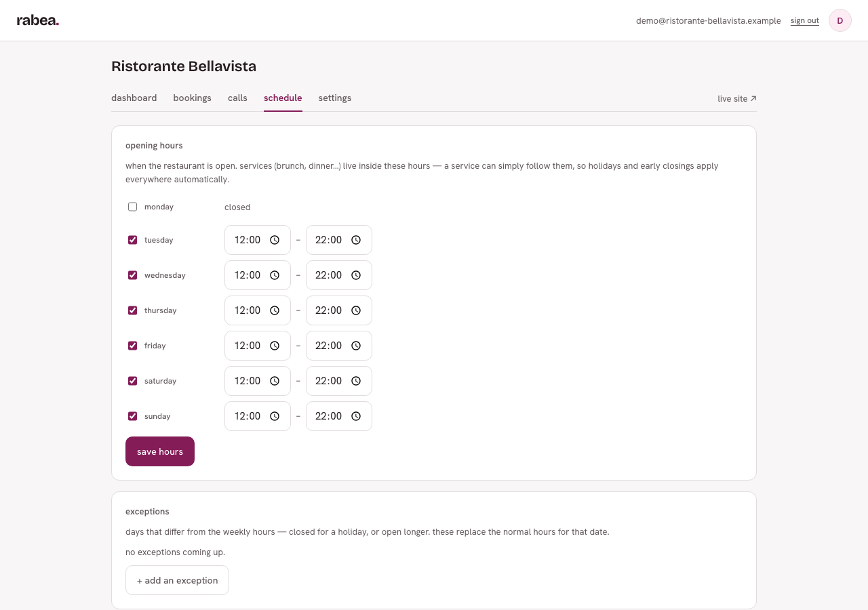Open Wednesday closing time clock icon

point(356,275)
